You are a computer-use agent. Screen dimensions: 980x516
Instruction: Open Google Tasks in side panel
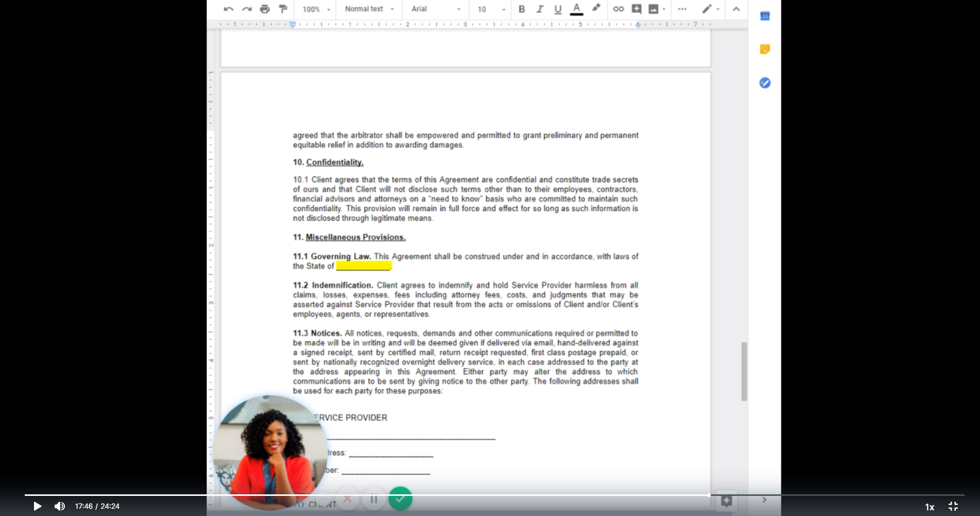(x=765, y=82)
